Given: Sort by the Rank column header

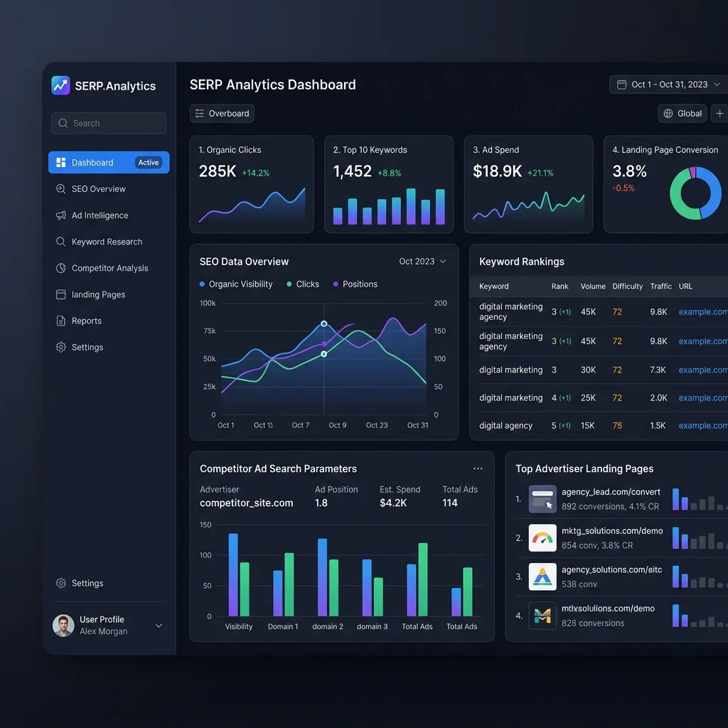Looking at the screenshot, I should click(560, 287).
